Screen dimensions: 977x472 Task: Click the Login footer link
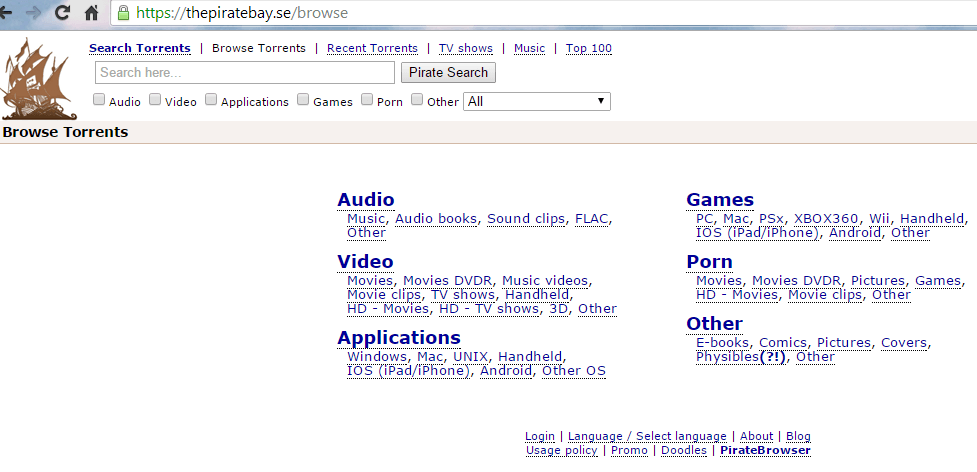click(540, 437)
